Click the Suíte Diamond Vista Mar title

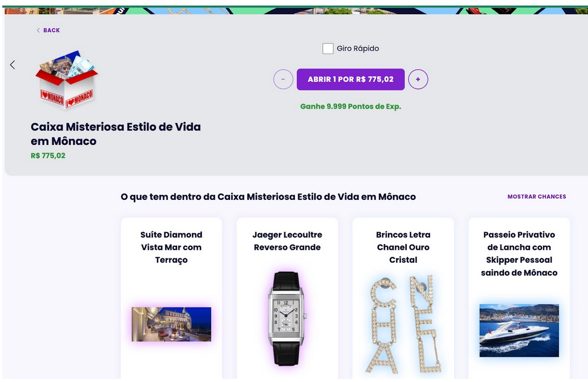point(172,247)
